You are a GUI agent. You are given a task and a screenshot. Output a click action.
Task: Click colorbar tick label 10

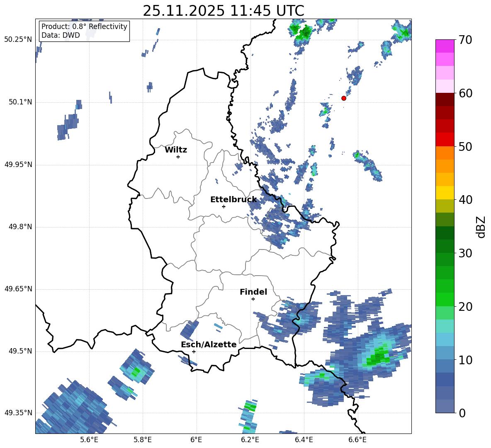click(465, 360)
